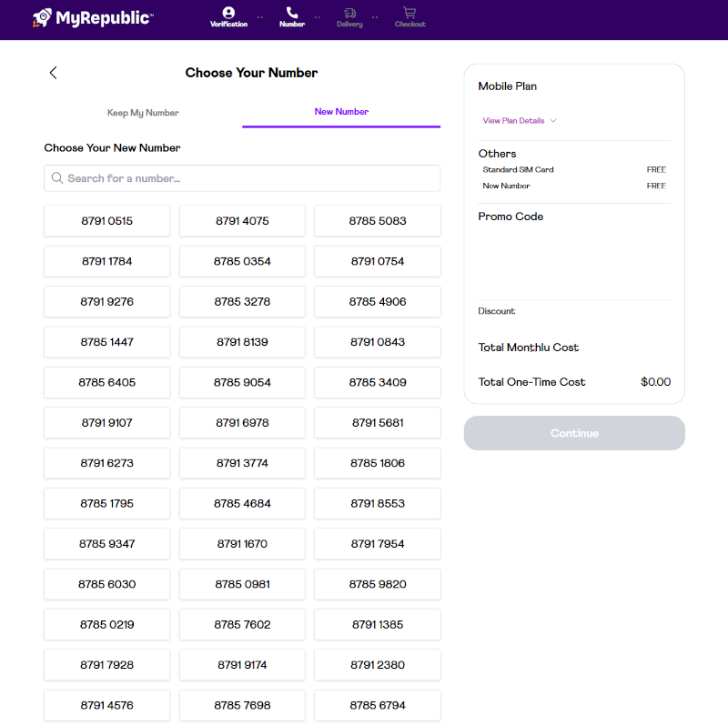
Task: Pick number 8791 2380
Action: point(378,665)
